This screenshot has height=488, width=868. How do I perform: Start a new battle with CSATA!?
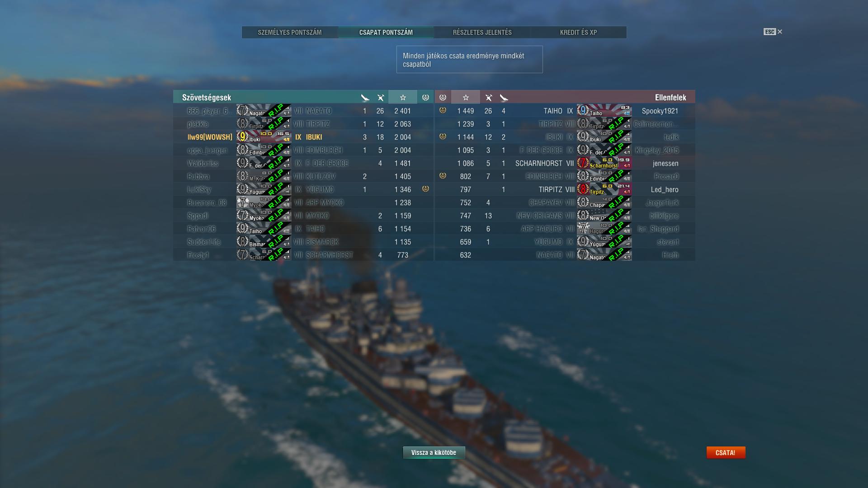(726, 452)
